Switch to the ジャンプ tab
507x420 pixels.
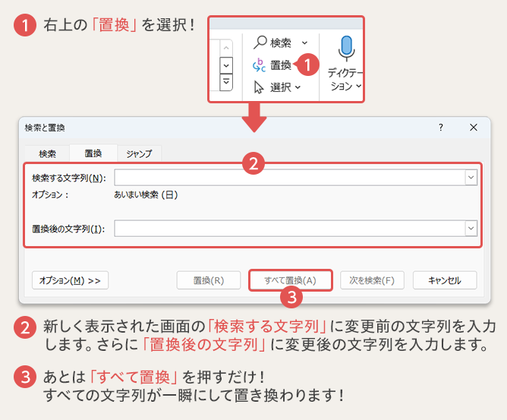tap(139, 153)
